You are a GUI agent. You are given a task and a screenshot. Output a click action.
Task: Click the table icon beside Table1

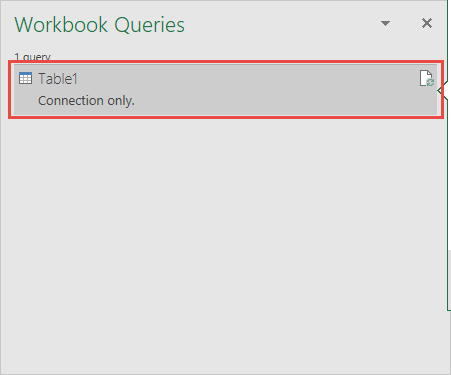pos(25,78)
